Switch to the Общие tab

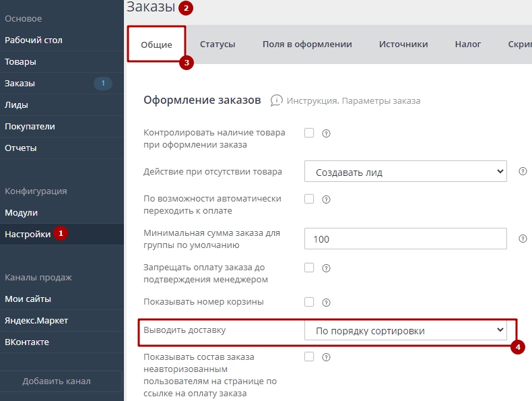[x=156, y=44]
